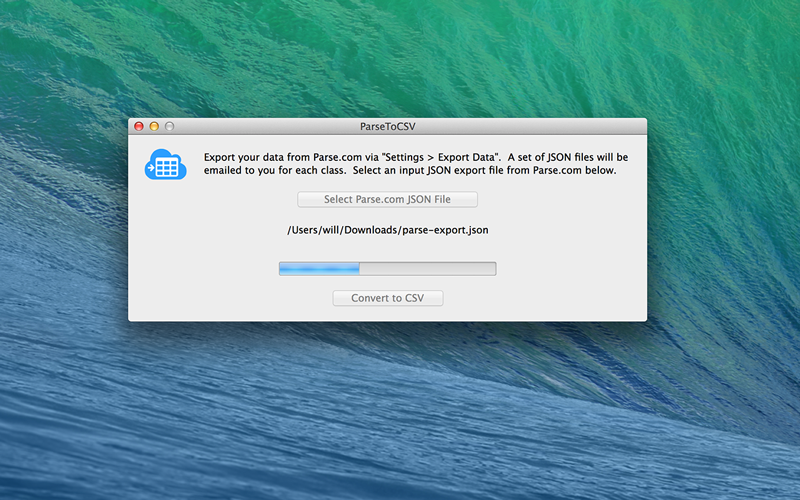This screenshot has height=500, width=800.
Task: Click the ParseToCSV window title
Action: click(388, 127)
